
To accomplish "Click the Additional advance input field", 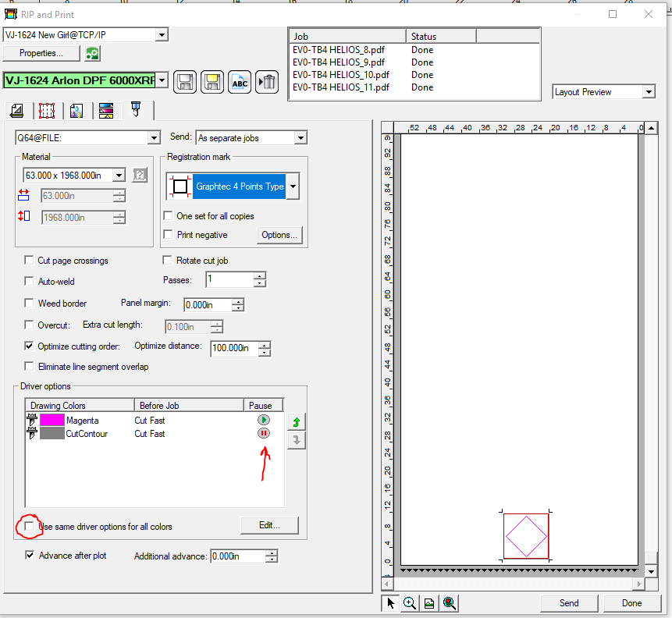I will pyautogui.click(x=238, y=556).
